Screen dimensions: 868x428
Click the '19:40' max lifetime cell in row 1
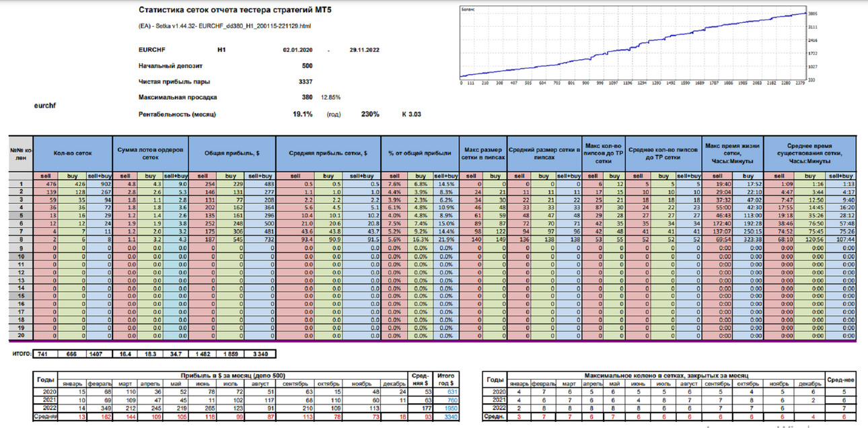tap(717, 184)
